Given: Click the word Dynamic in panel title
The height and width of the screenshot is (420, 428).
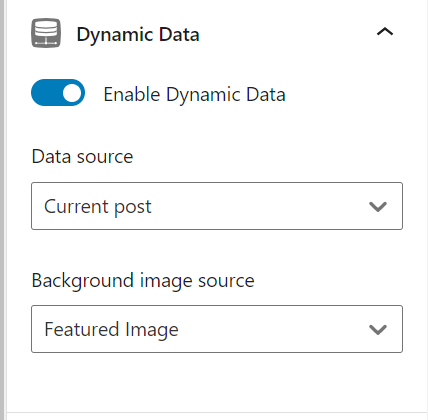Looking at the screenshot, I should tap(115, 34).
